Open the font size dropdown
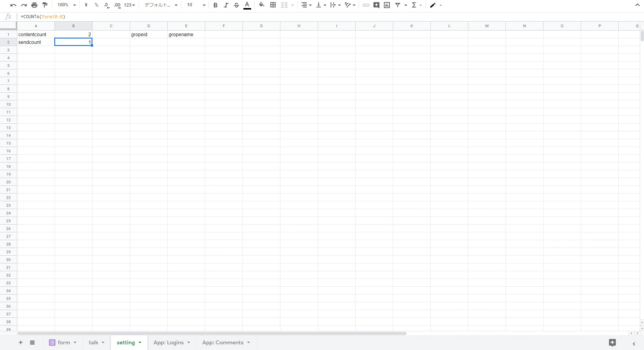Viewport: 644px width, 350px height. [x=196, y=5]
